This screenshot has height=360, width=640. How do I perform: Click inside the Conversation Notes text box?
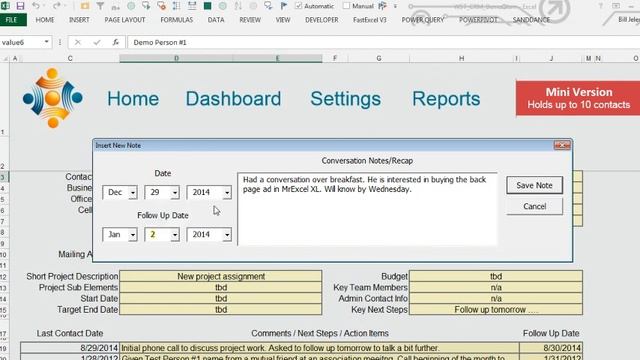(x=367, y=209)
